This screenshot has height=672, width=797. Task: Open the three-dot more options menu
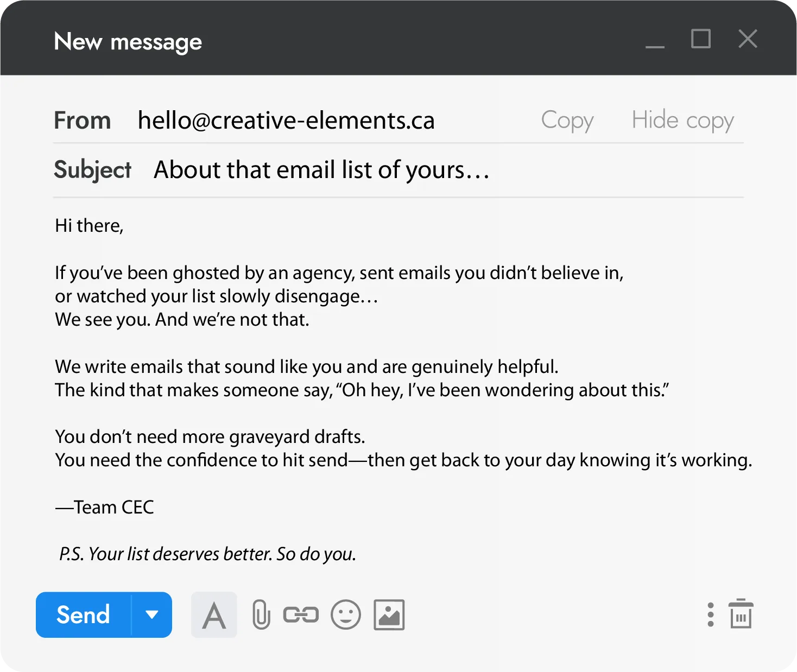click(711, 615)
